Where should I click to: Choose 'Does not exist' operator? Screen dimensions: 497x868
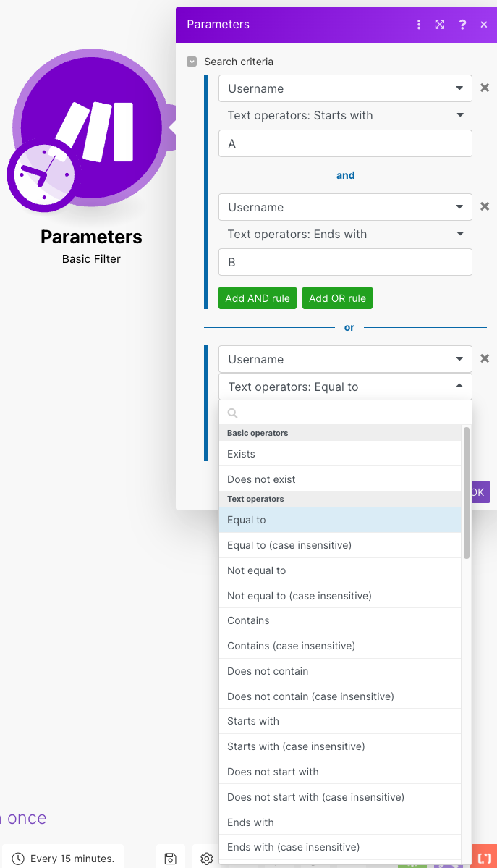point(340,479)
